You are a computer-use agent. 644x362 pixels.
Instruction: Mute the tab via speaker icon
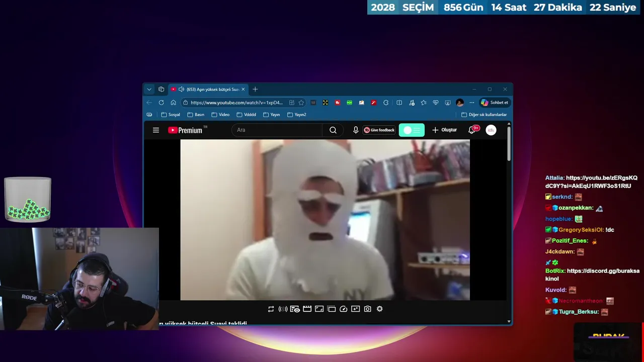point(181,89)
